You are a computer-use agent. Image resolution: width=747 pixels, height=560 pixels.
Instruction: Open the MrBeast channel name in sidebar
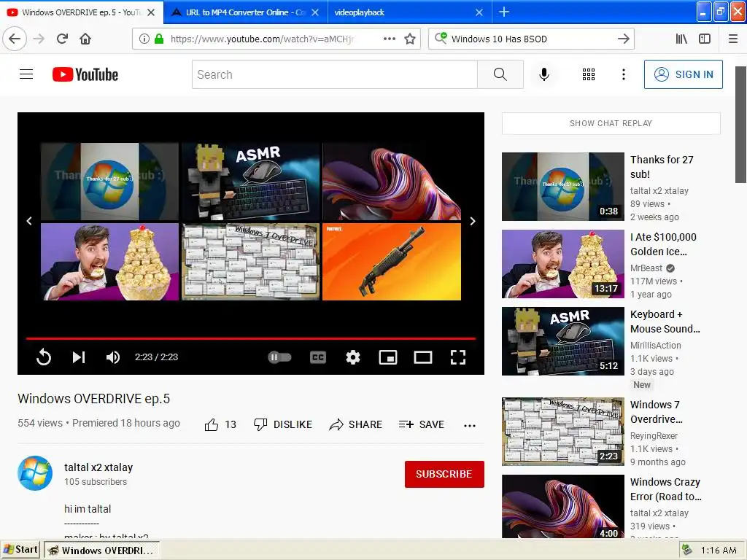[x=646, y=268]
